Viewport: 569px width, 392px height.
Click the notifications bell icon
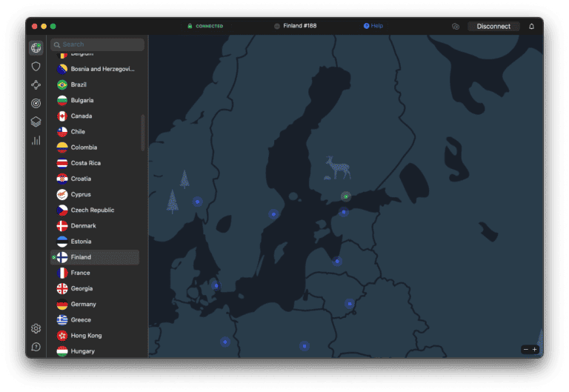(531, 27)
